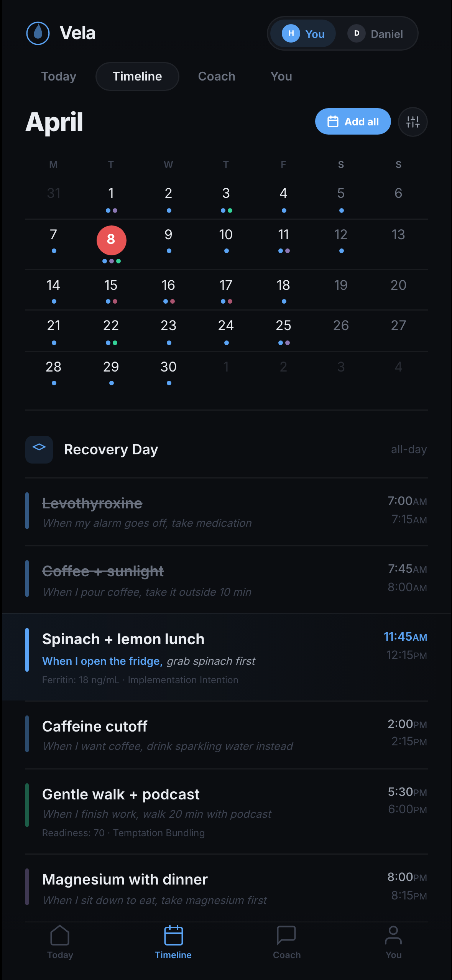The image size is (452, 980).
Task: Click the Vela water drop logo
Action: pyautogui.click(x=38, y=33)
